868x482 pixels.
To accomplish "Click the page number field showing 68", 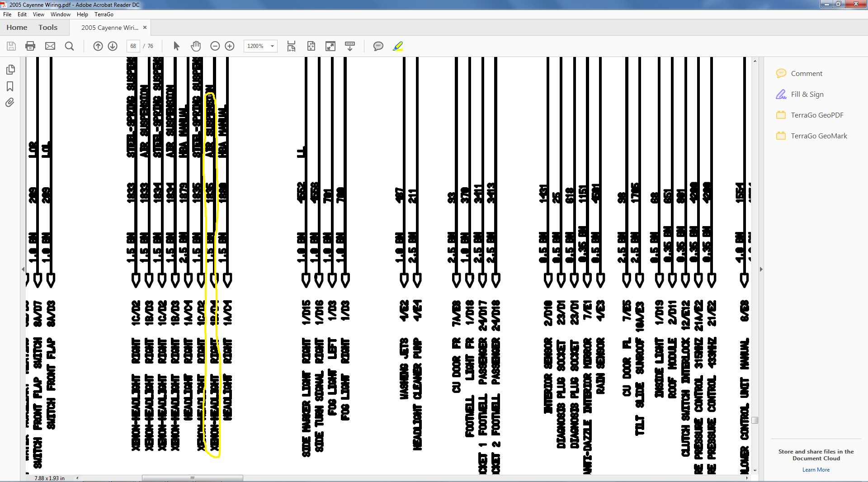I will click(133, 46).
